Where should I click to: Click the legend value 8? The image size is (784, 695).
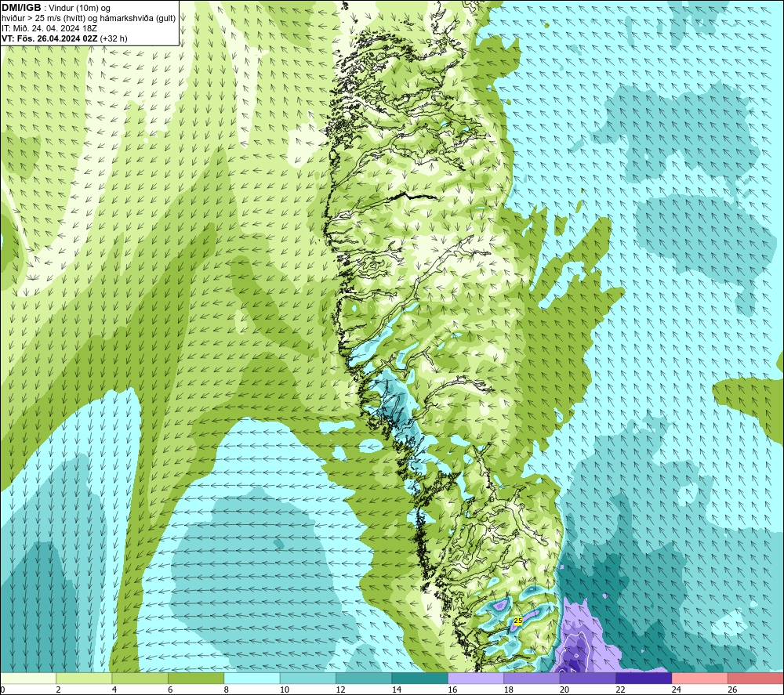coord(227,690)
